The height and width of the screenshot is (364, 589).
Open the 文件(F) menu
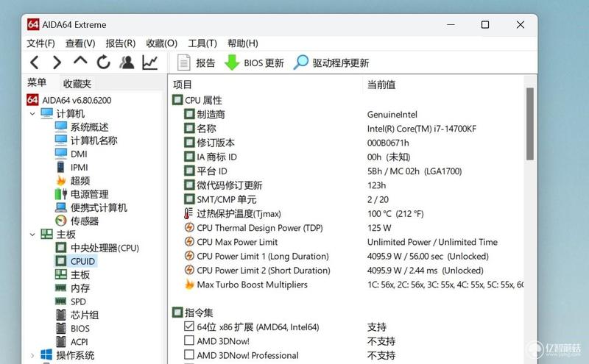[x=40, y=43]
